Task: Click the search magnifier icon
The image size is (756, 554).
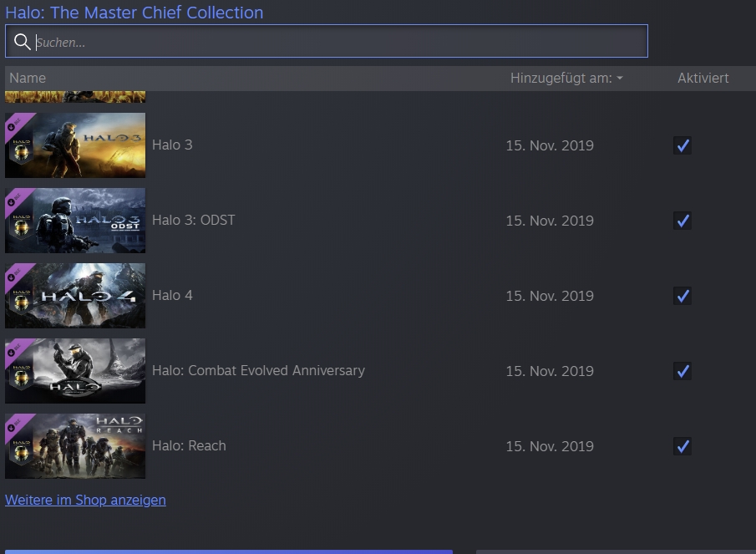Action: tap(23, 42)
